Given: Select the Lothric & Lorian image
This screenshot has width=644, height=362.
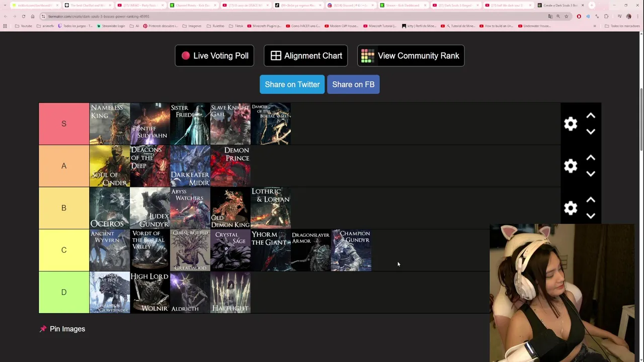Looking at the screenshot, I should point(271,208).
